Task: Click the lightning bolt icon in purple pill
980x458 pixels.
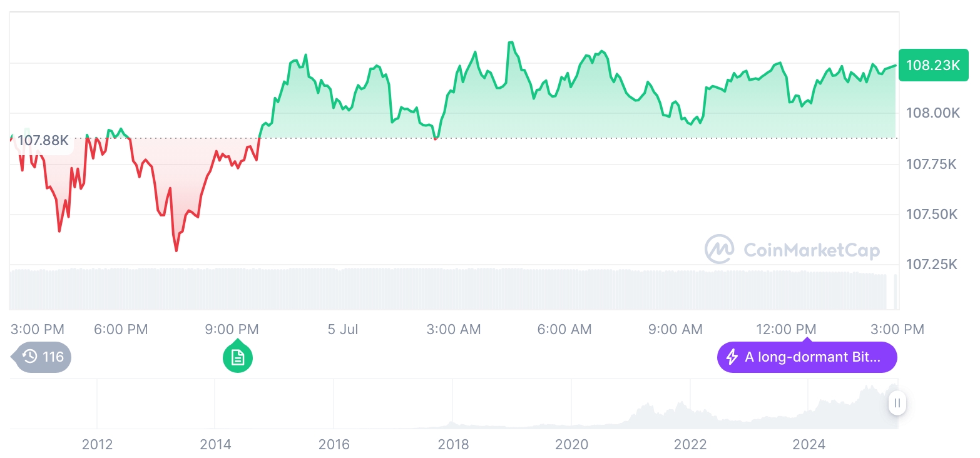Action: (x=732, y=357)
